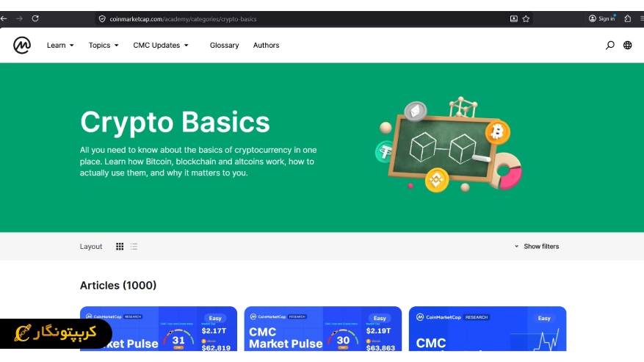Click Easy badge on index 30 card
Viewport: 644px width, 362px height.
(380, 318)
